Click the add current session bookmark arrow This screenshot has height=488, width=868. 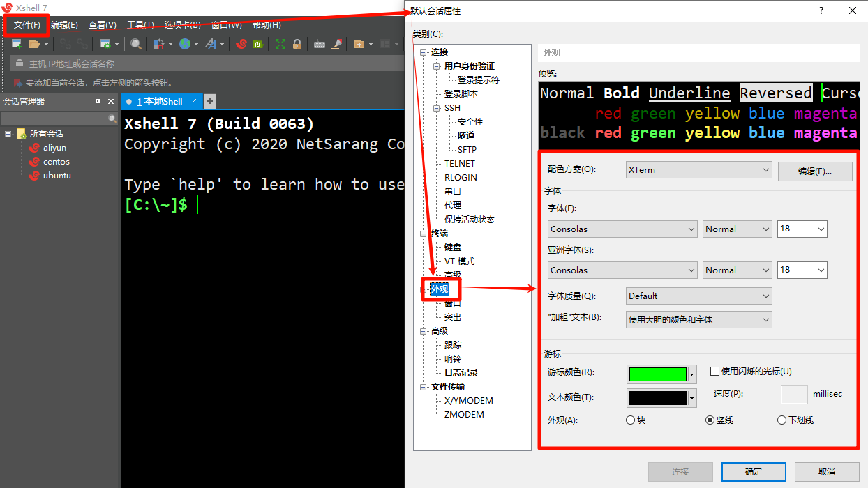(x=17, y=82)
